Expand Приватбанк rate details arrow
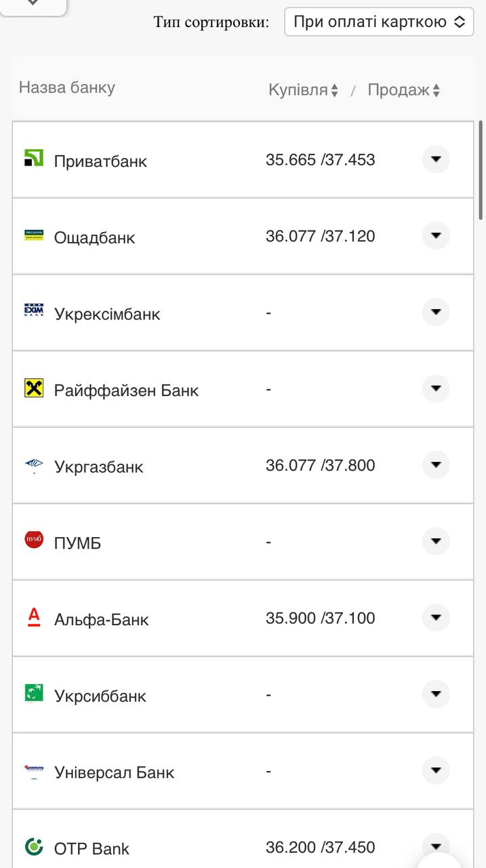Screen dimensions: 486x868 point(436,159)
